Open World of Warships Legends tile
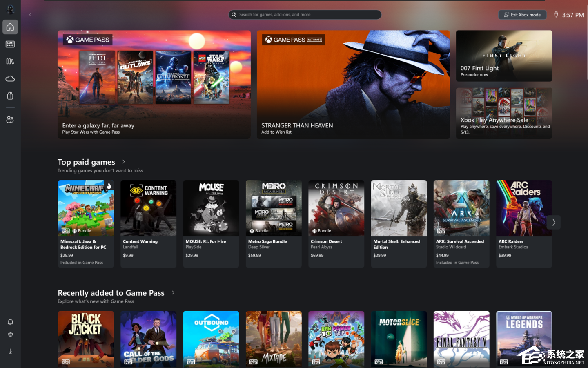588x368 pixels. [x=524, y=339]
